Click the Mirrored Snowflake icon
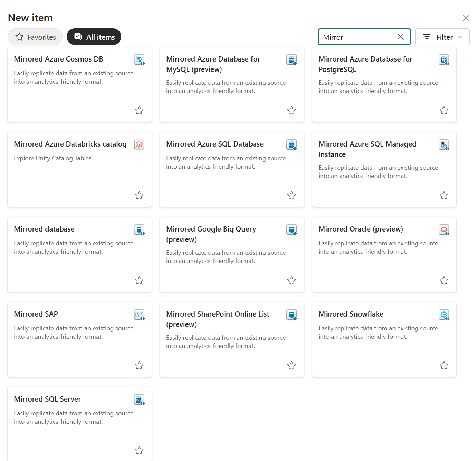This screenshot has height=461, width=476. [444, 315]
